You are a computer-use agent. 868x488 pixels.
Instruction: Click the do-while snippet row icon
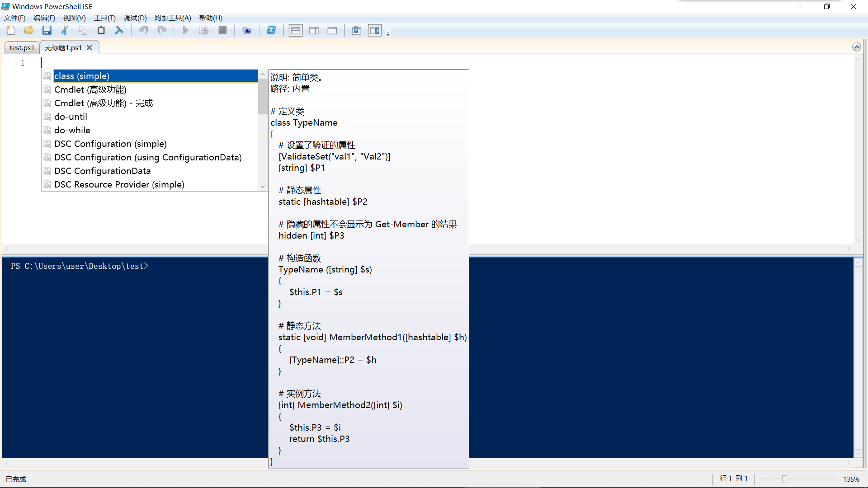(47, 130)
